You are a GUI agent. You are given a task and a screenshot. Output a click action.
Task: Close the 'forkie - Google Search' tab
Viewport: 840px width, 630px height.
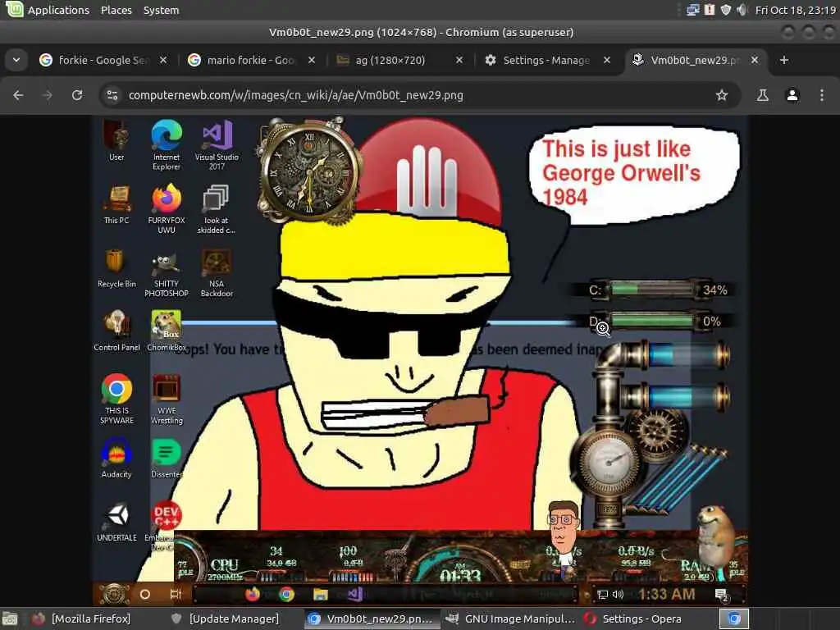(x=163, y=60)
